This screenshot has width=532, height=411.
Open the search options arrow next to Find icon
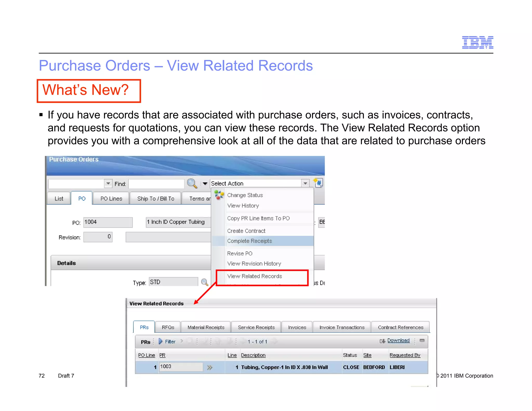205,184
